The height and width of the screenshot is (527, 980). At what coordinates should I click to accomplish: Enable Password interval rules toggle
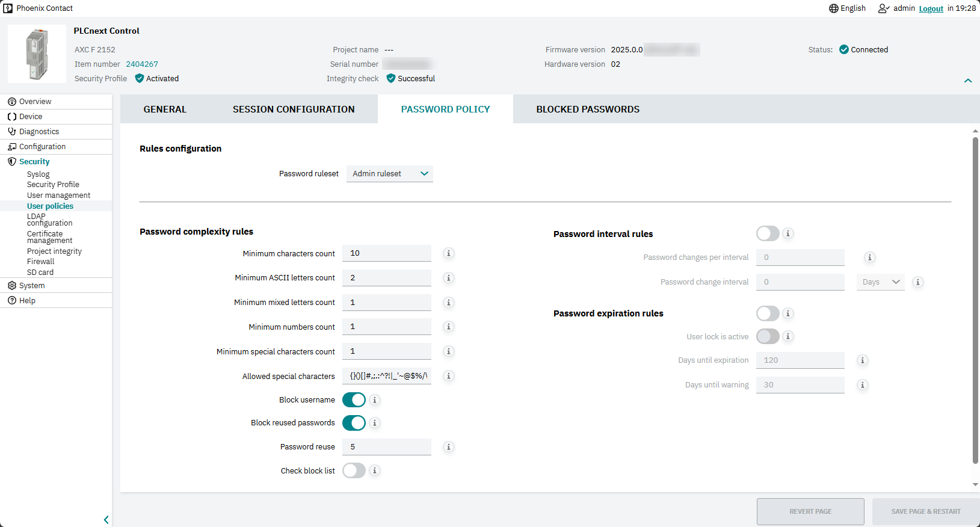click(768, 233)
